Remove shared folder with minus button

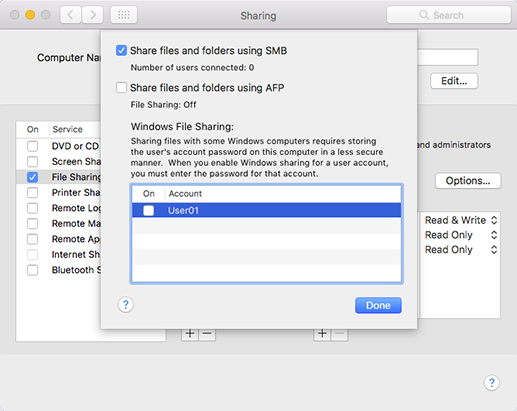[207, 334]
